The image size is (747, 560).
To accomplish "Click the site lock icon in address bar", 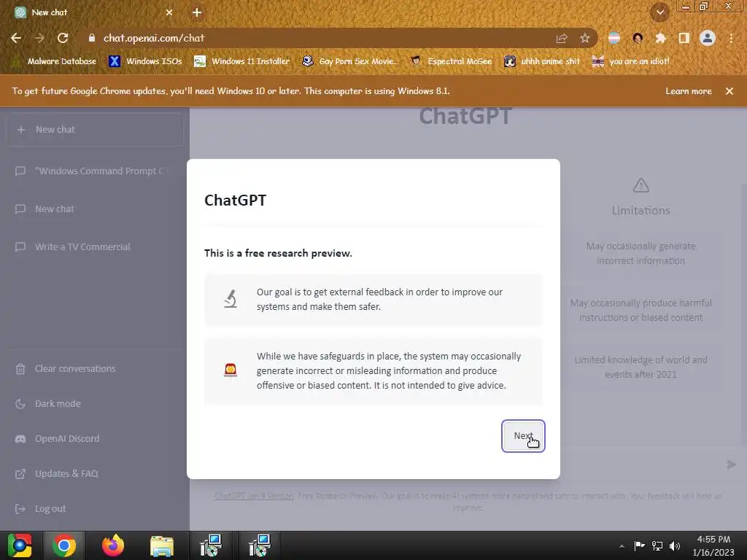I will click(x=91, y=38).
